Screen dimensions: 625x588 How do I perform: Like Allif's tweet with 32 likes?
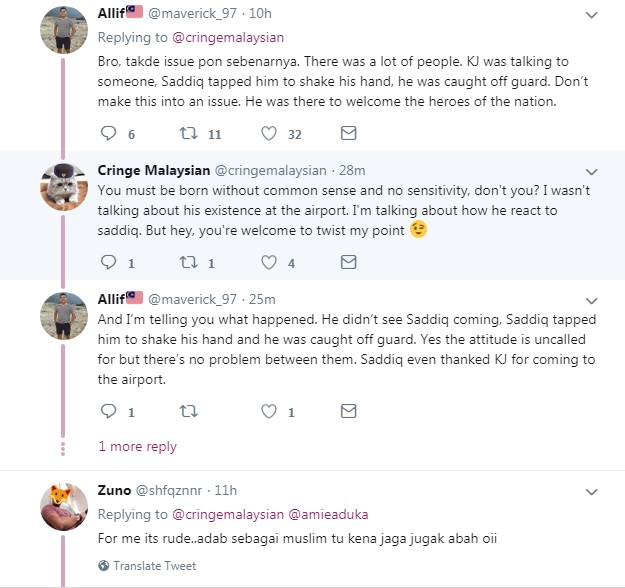268,133
